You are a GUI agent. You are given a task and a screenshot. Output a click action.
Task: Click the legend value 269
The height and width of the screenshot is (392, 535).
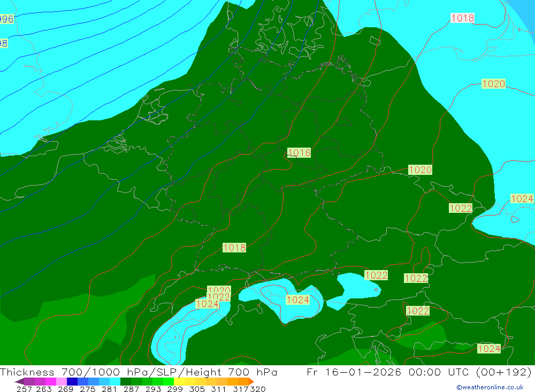point(65,389)
